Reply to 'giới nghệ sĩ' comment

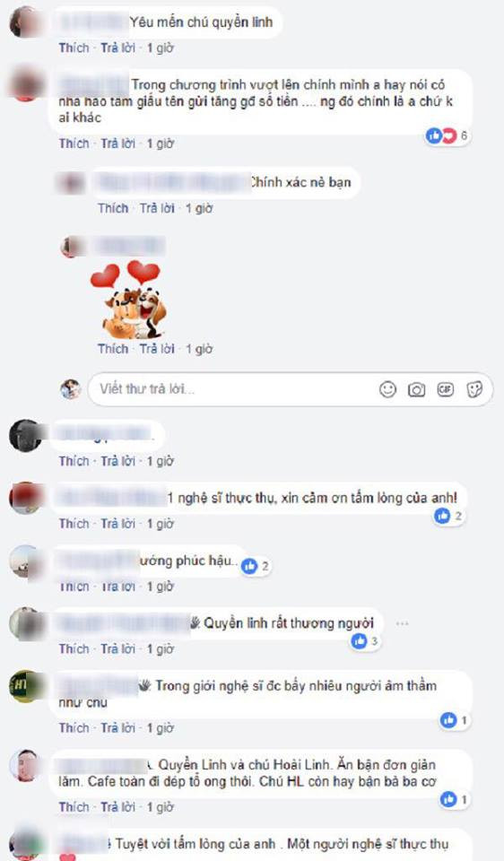pyautogui.click(x=118, y=727)
